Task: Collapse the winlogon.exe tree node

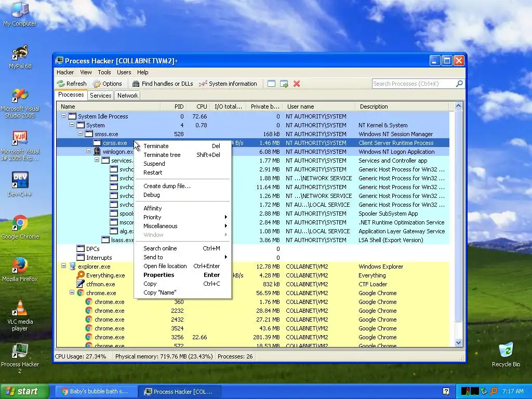Action: 88,151
